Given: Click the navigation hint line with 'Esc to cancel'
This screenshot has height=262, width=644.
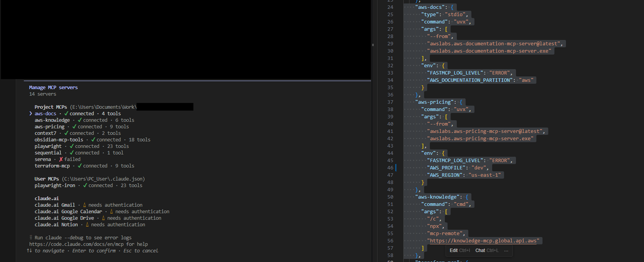Looking at the screenshot, I should (93, 251).
